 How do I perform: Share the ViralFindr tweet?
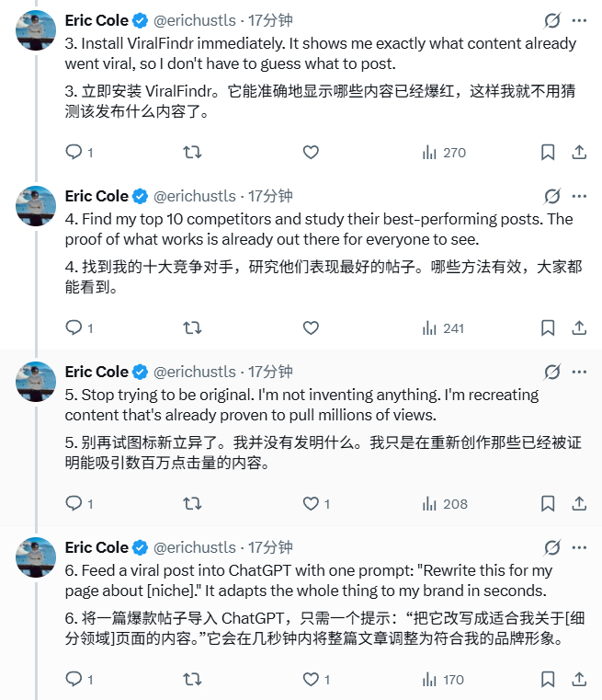coord(579,152)
